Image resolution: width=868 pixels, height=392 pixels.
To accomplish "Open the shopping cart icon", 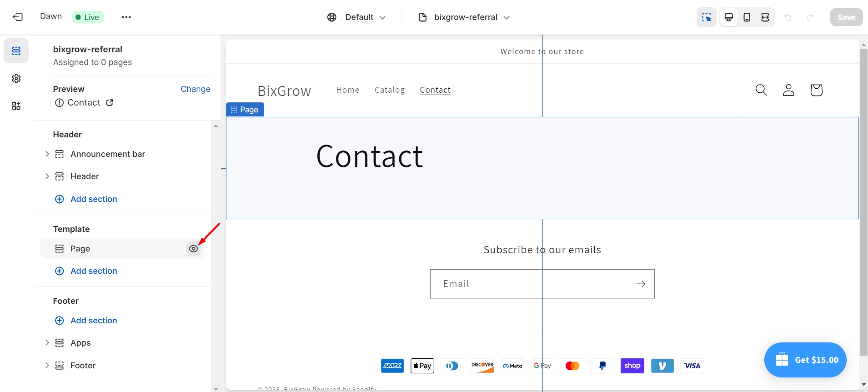I will (817, 90).
